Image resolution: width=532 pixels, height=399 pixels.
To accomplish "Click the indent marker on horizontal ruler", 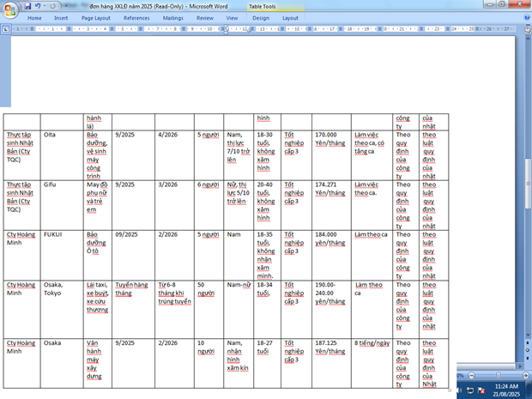I will [x=227, y=29].
